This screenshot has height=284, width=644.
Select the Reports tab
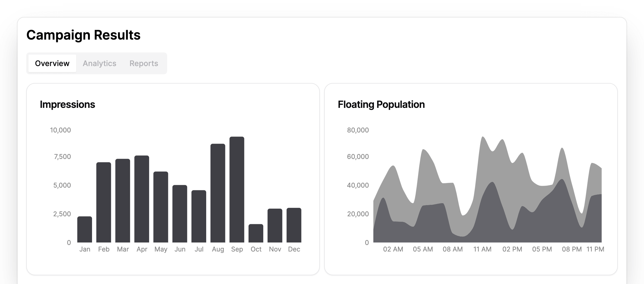click(x=144, y=63)
